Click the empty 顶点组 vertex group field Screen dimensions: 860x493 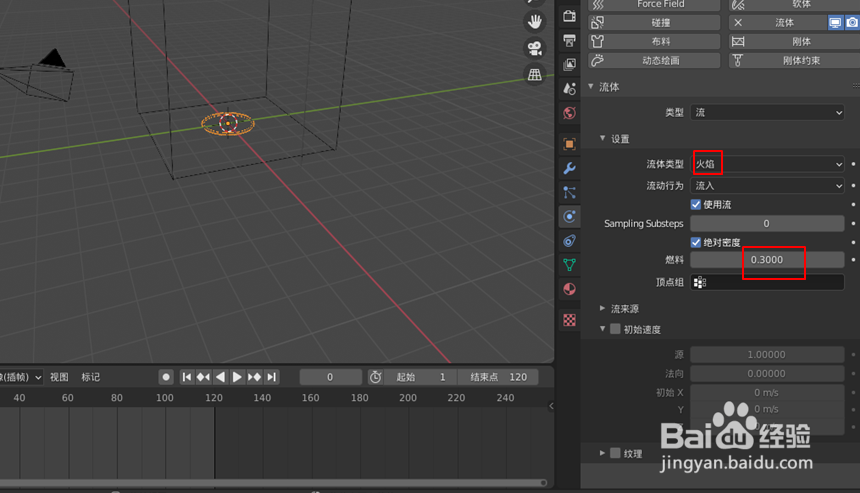click(x=767, y=282)
